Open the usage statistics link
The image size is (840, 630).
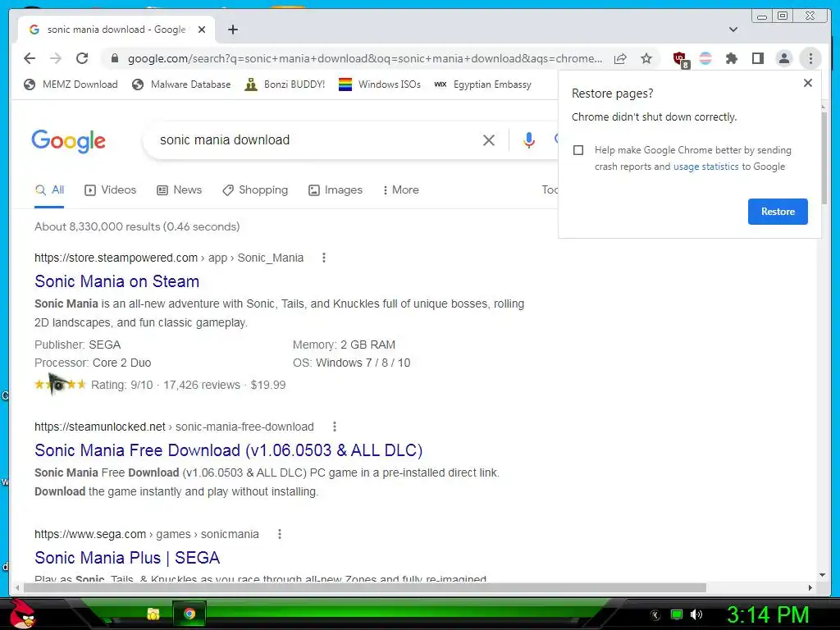coord(705,167)
